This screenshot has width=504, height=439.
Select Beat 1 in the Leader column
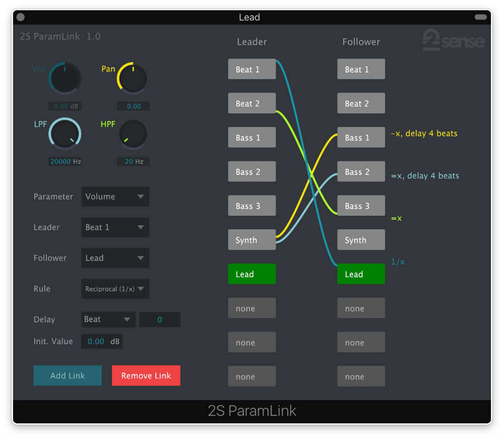[x=252, y=69]
